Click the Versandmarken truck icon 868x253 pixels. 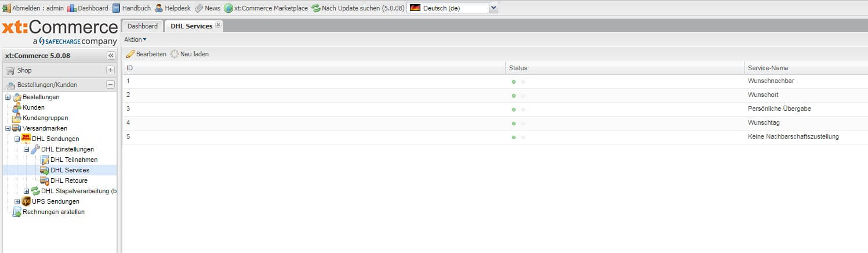17,128
